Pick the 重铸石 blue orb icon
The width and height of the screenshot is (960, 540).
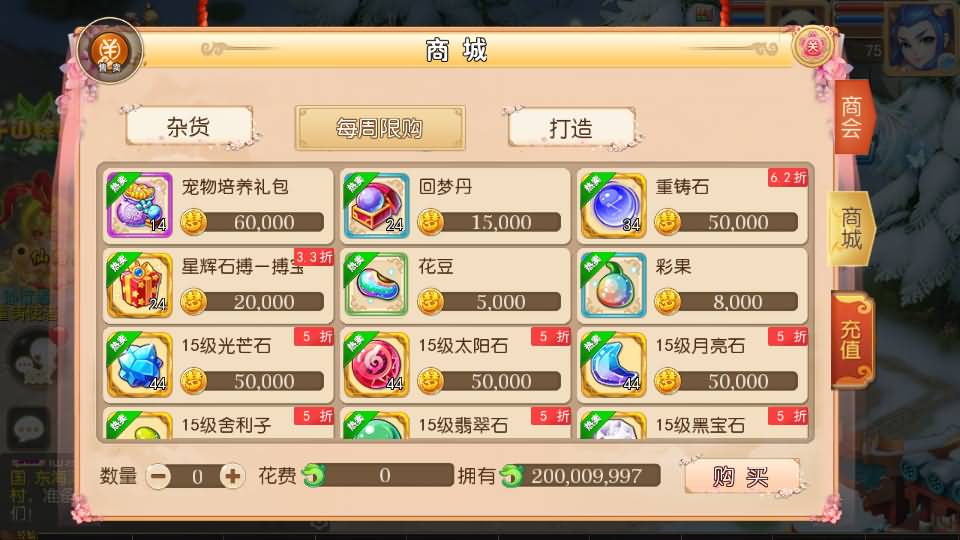pyautogui.click(x=613, y=205)
